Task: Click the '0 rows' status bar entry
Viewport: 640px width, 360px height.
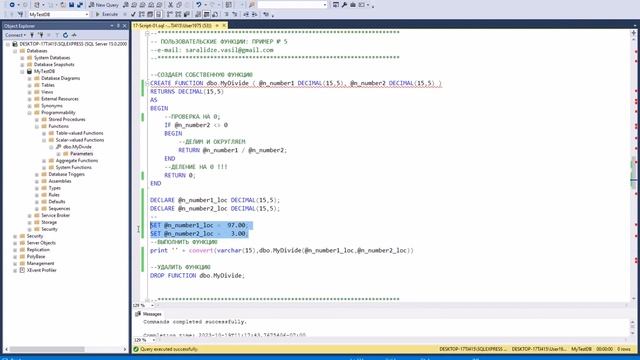Action: tap(624, 349)
